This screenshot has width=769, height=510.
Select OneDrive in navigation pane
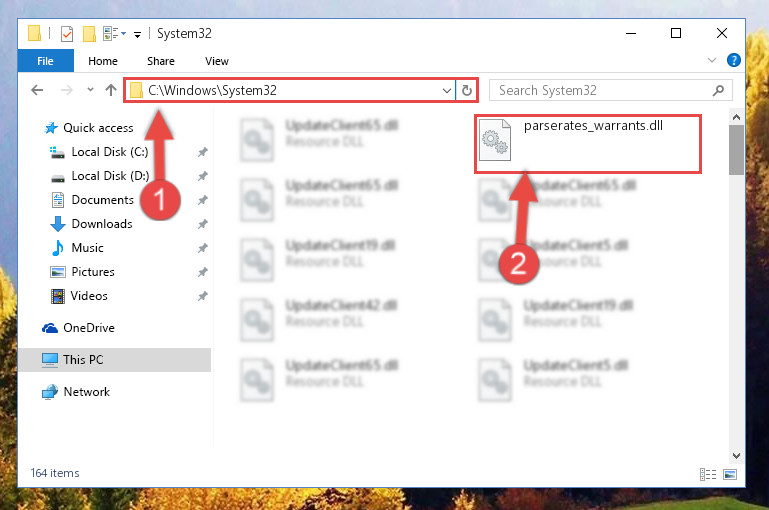89,328
